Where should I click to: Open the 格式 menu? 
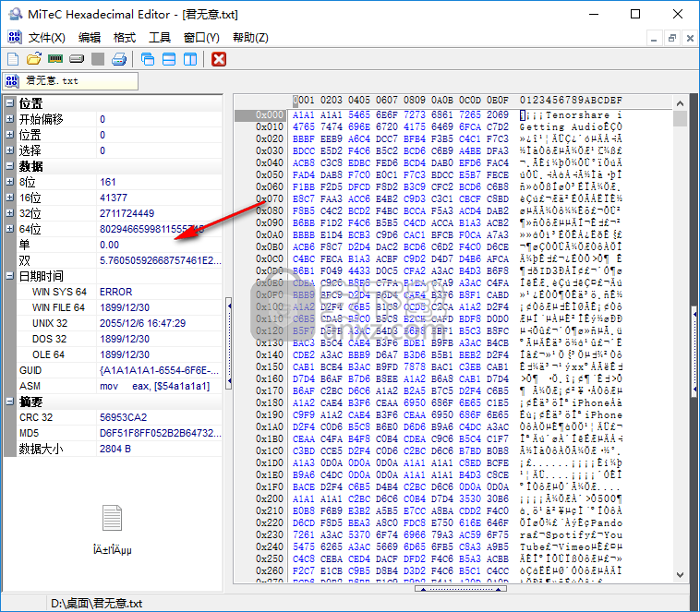pyautogui.click(x=125, y=38)
